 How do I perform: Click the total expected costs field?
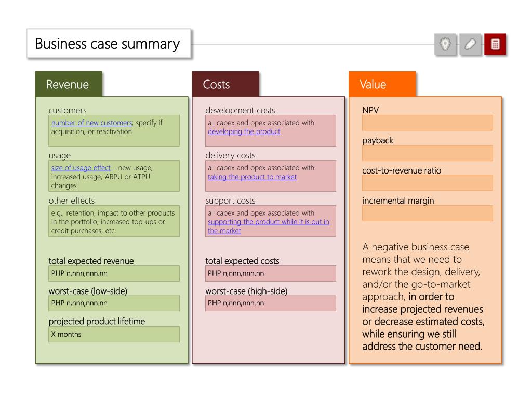tap(270, 273)
